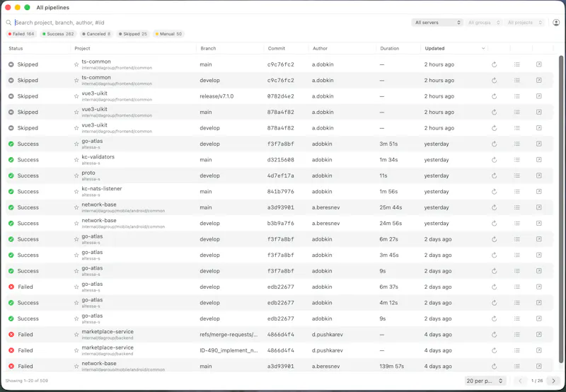The image size is (566, 392).
Task: Sort by Branch column header
Action: (x=208, y=48)
